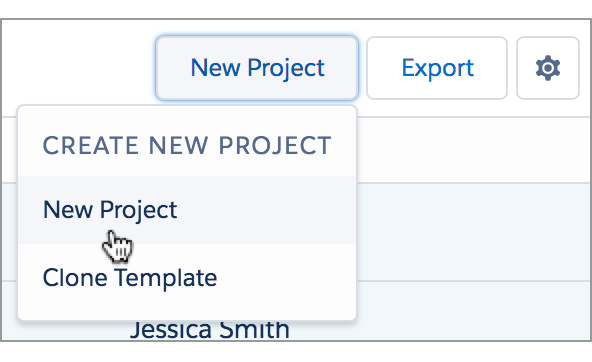Viewport: 592px width, 362px height.
Task: Click the light blue table row right of the menu
Action: 474,232
